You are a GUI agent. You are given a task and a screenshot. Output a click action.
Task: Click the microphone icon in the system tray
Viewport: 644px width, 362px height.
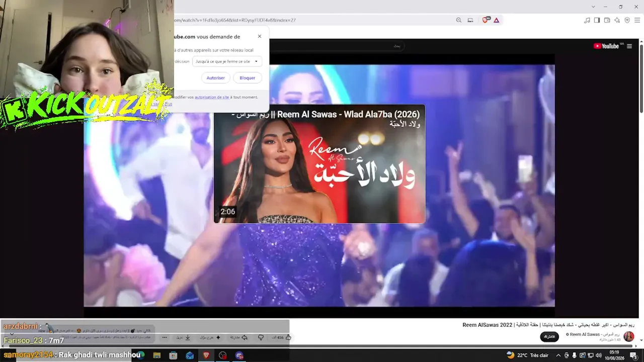click(x=575, y=355)
